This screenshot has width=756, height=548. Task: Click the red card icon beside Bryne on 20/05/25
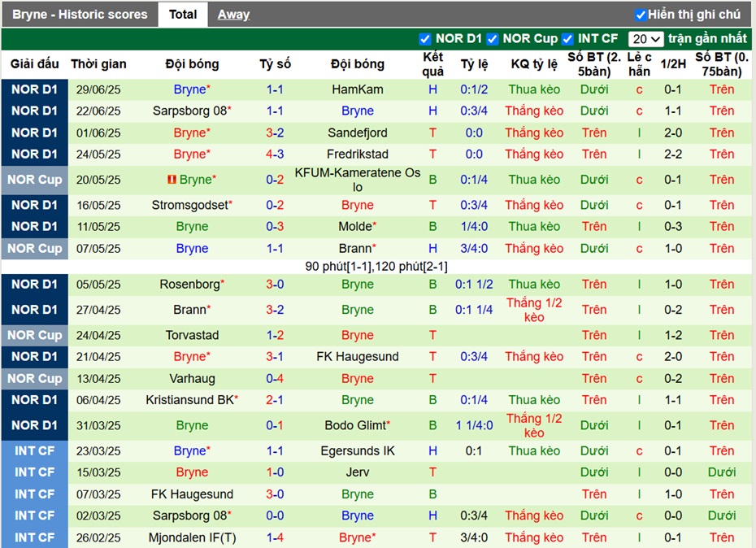pyautogui.click(x=172, y=180)
